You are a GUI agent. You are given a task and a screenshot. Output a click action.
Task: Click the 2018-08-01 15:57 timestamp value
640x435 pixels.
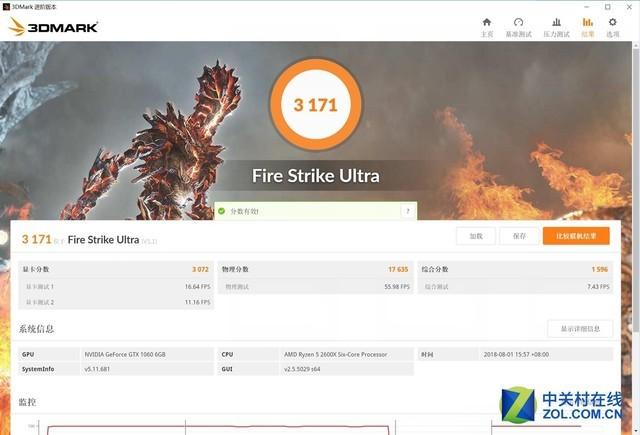click(516, 355)
